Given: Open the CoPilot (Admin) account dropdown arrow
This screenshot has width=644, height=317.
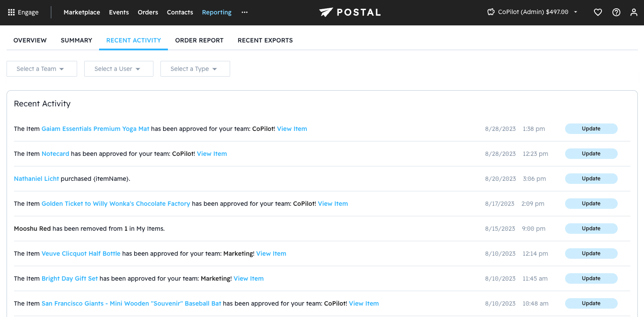Looking at the screenshot, I should pyautogui.click(x=576, y=12).
